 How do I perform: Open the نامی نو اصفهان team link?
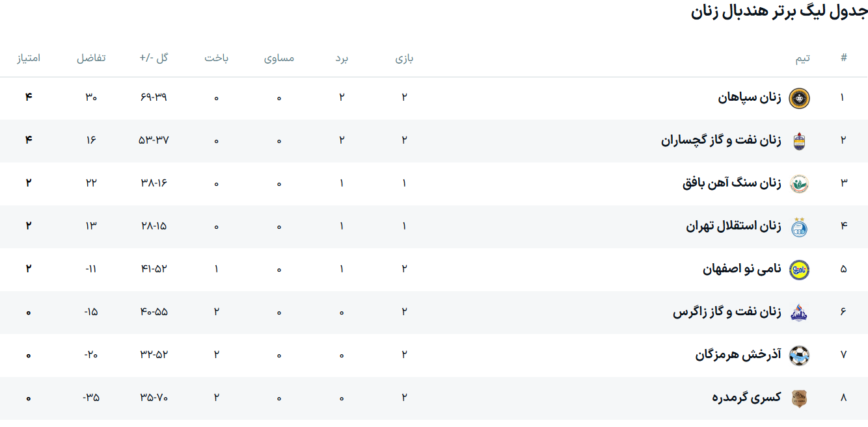click(741, 269)
